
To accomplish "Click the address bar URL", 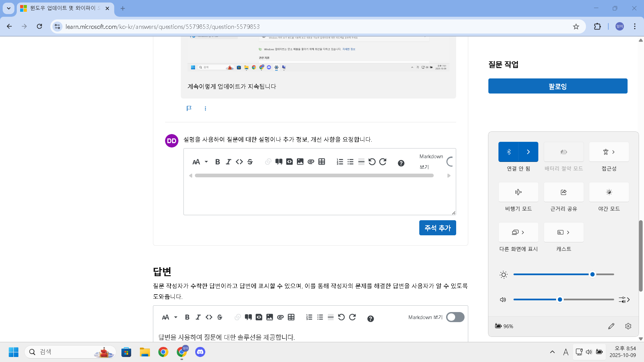I will tap(163, 27).
